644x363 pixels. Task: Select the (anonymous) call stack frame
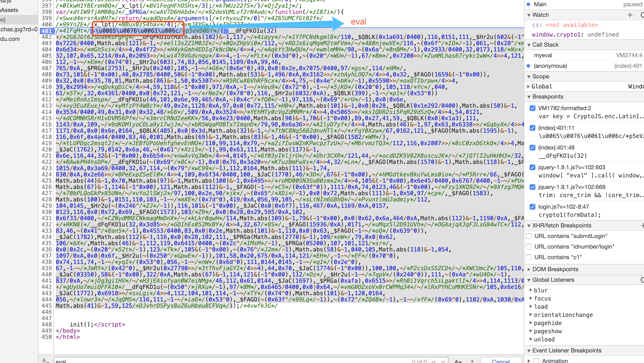(584, 66)
